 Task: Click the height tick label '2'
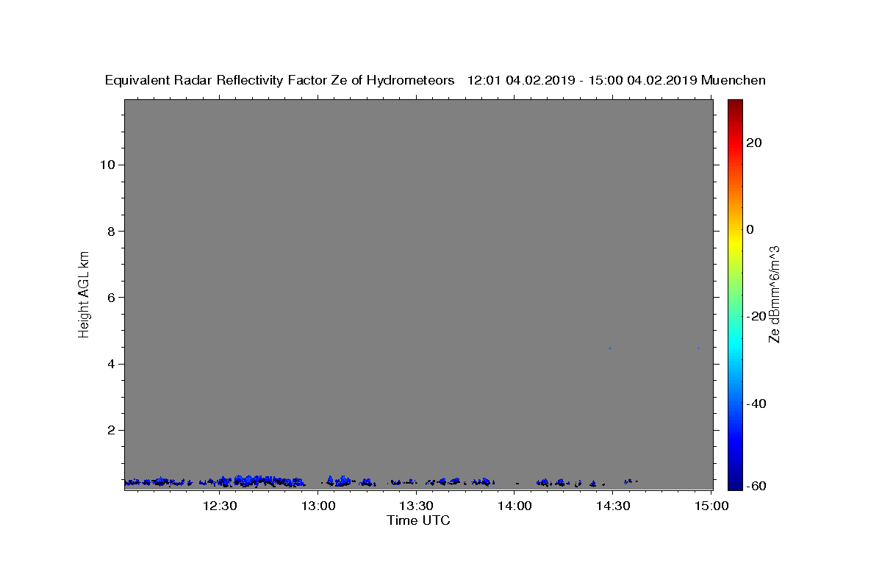click(x=110, y=430)
